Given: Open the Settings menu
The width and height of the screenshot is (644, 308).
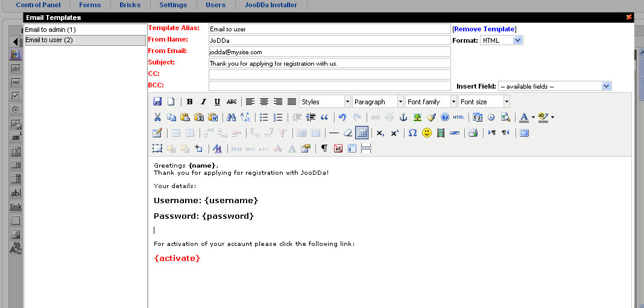Looking at the screenshot, I should [x=173, y=5].
